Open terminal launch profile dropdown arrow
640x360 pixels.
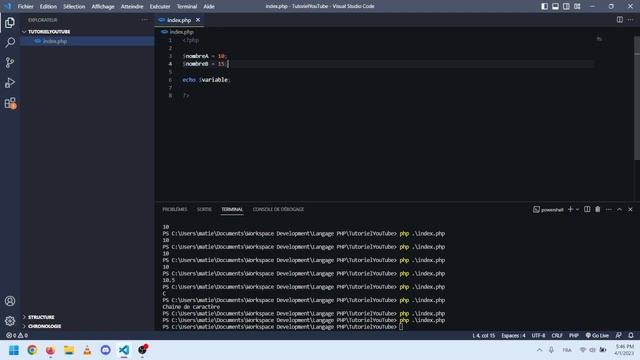[577, 209]
